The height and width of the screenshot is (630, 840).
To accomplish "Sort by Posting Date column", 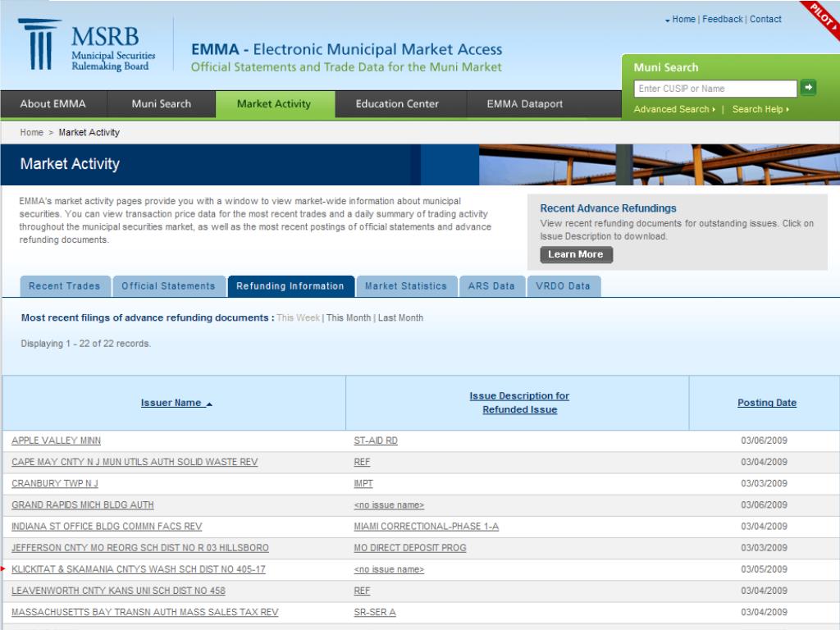I will coord(767,403).
